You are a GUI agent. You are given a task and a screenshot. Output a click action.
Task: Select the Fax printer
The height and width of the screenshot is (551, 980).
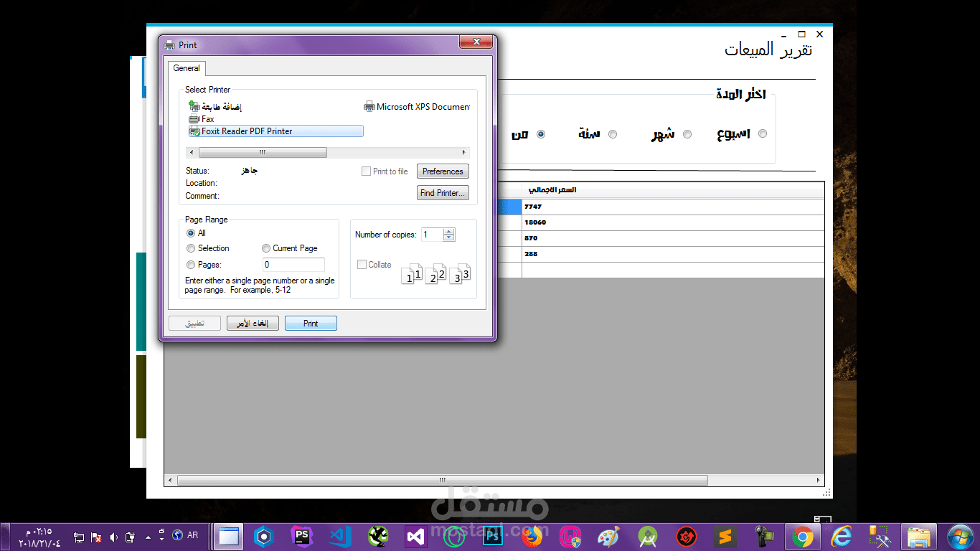click(x=202, y=119)
